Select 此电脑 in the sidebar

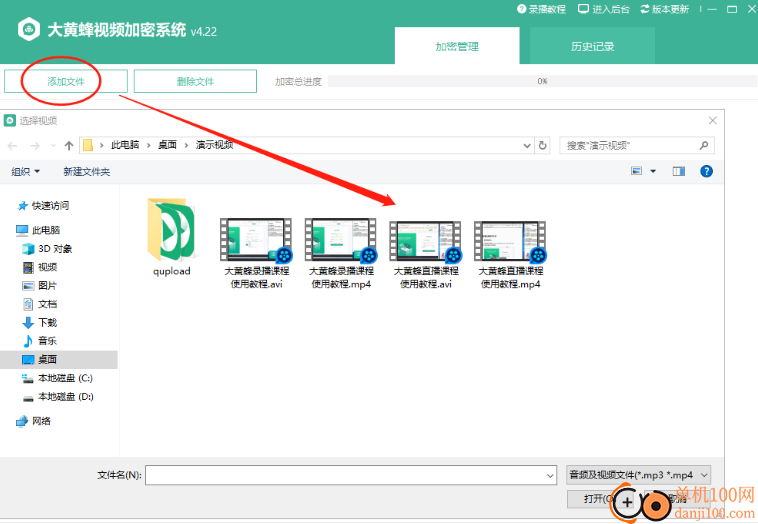(39, 230)
